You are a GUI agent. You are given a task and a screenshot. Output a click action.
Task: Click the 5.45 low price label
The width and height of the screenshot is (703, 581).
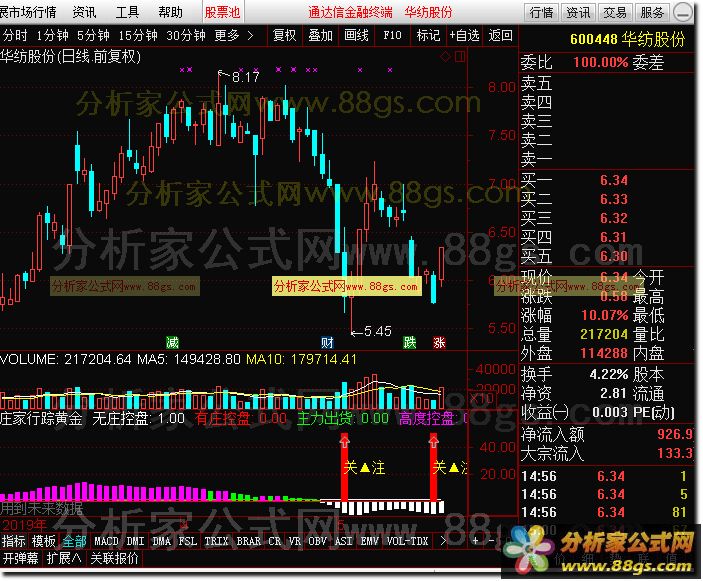[378, 331]
